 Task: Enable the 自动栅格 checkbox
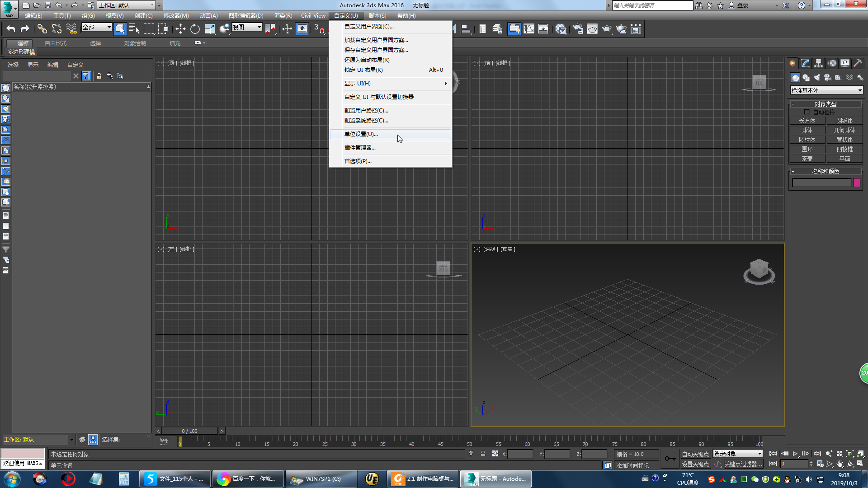(807, 112)
